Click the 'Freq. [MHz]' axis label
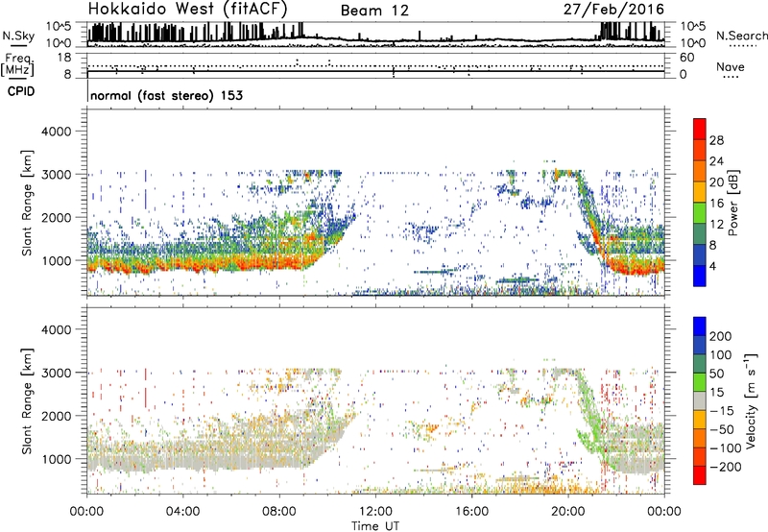The height and width of the screenshot is (532, 768). click(x=18, y=64)
